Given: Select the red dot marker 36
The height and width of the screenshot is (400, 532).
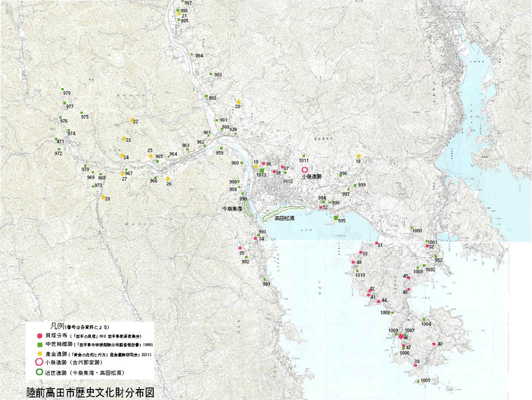Looking at the screenshot, I should click(x=263, y=163).
